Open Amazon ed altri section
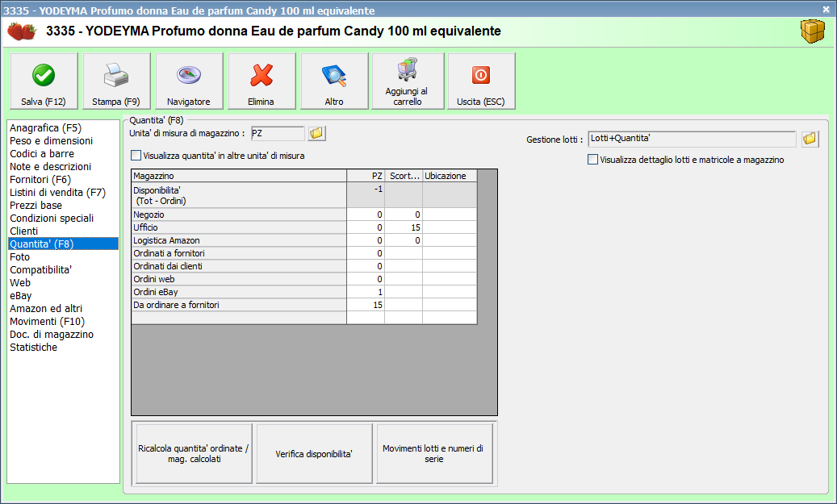Image resolution: width=837 pixels, height=504 pixels. click(63, 308)
